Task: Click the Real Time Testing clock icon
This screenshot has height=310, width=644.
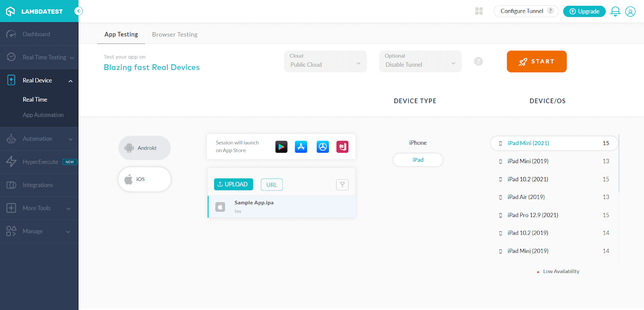Action: (x=11, y=57)
